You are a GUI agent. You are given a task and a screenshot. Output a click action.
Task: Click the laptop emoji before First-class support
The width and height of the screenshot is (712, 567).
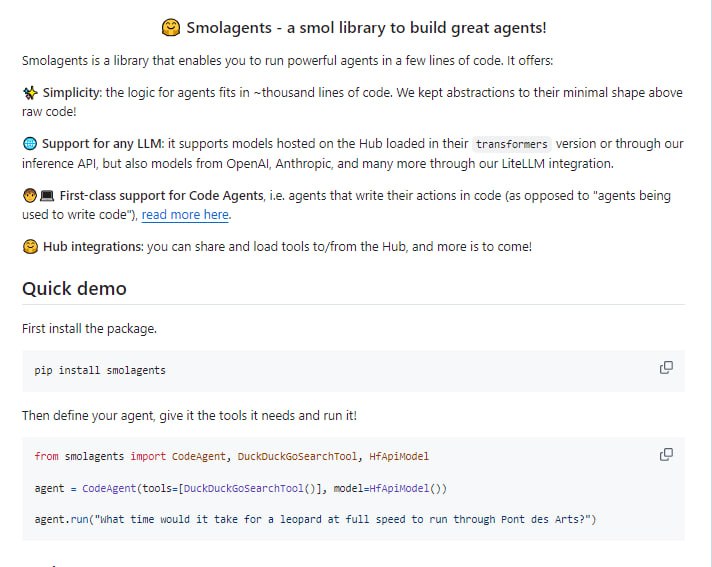point(47,196)
